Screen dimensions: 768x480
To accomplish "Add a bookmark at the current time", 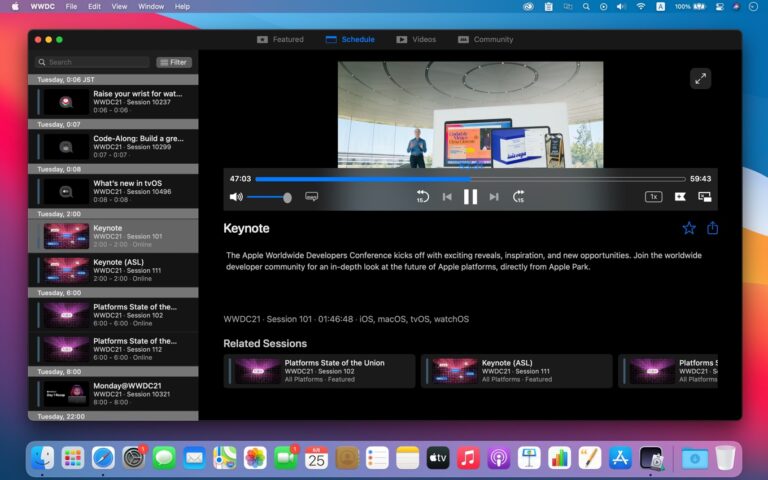I will pos(680,196).
